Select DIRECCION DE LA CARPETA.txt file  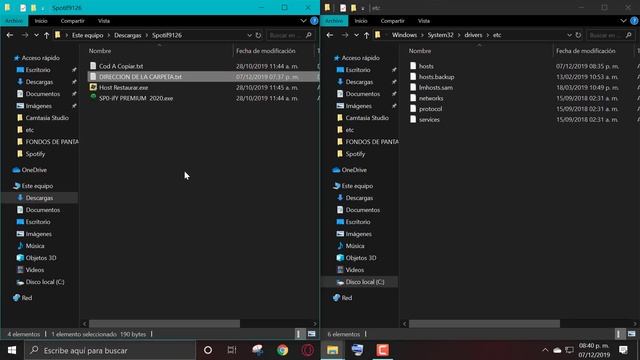point(140,77)
